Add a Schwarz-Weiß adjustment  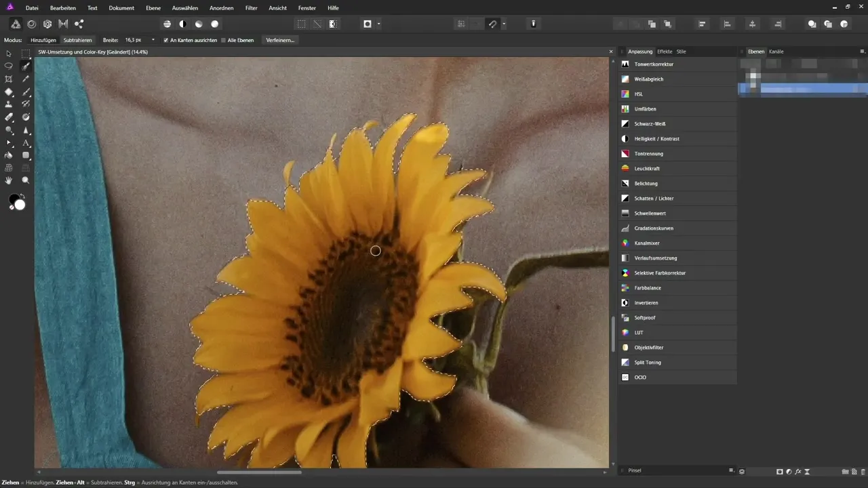pos(677,123)
